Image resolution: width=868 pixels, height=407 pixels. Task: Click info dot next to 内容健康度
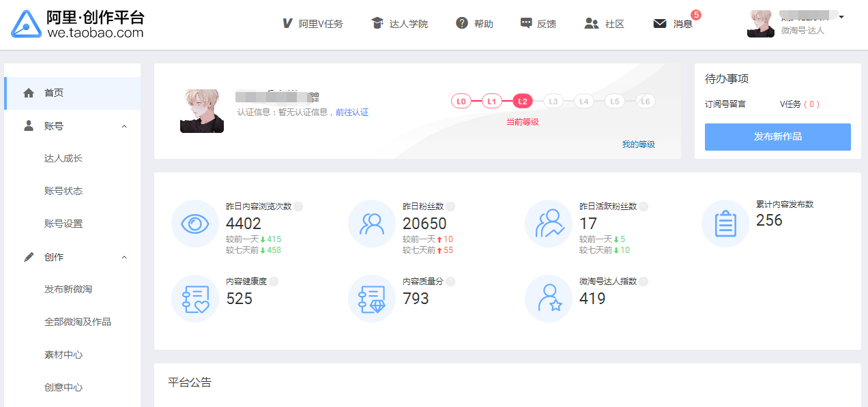click(274, 282)
